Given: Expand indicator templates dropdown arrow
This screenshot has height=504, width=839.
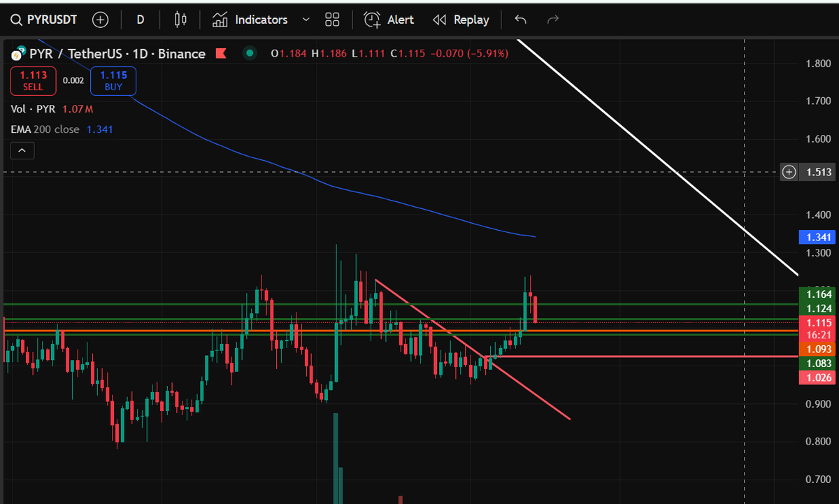Looking at the screenshot, I should click(306, 20).
